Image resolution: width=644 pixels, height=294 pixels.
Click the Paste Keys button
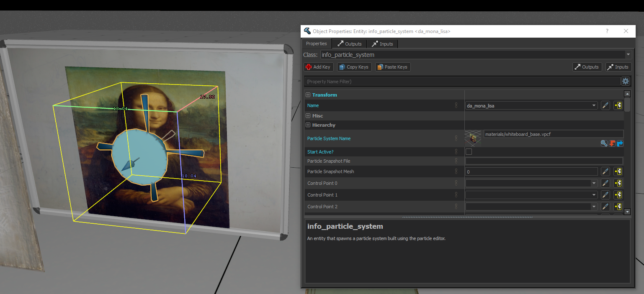(x=393, y=67)
